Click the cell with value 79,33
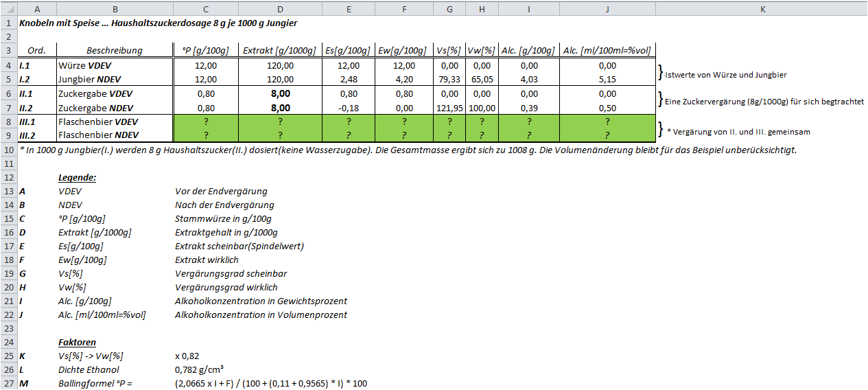This screenshot has width=868, height=390. (449, 80)
